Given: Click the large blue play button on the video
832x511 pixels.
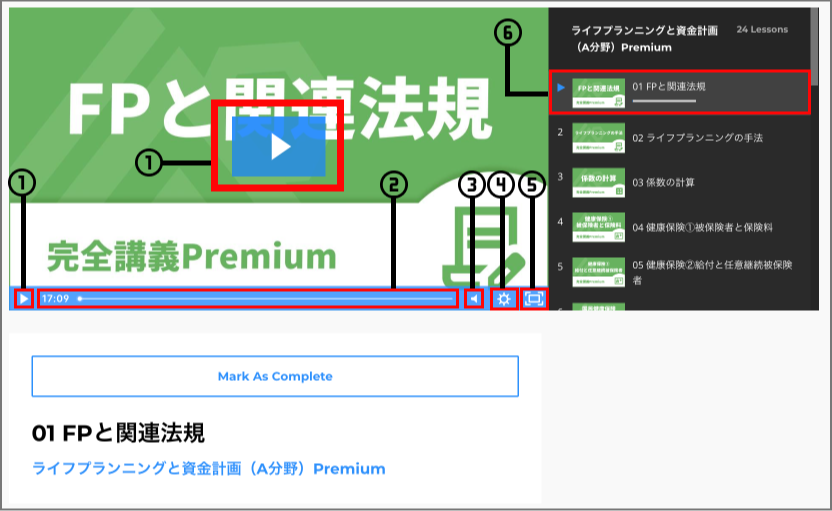Looking at the screenshot, I should 279,146.
